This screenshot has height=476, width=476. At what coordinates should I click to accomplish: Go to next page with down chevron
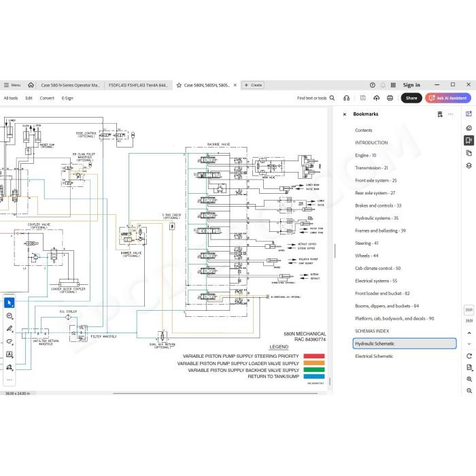[469, 344]
